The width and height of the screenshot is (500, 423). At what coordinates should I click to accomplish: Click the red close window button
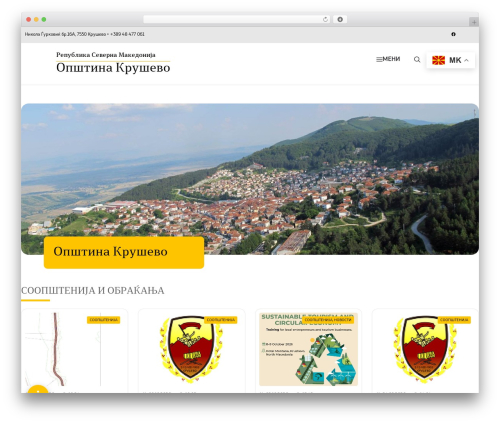(x=29, y=20)
